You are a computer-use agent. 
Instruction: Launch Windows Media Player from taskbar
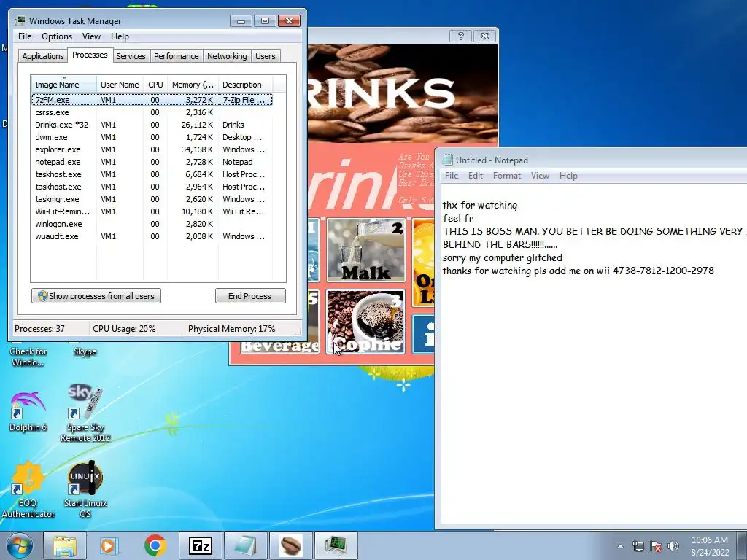click(109, 545)
